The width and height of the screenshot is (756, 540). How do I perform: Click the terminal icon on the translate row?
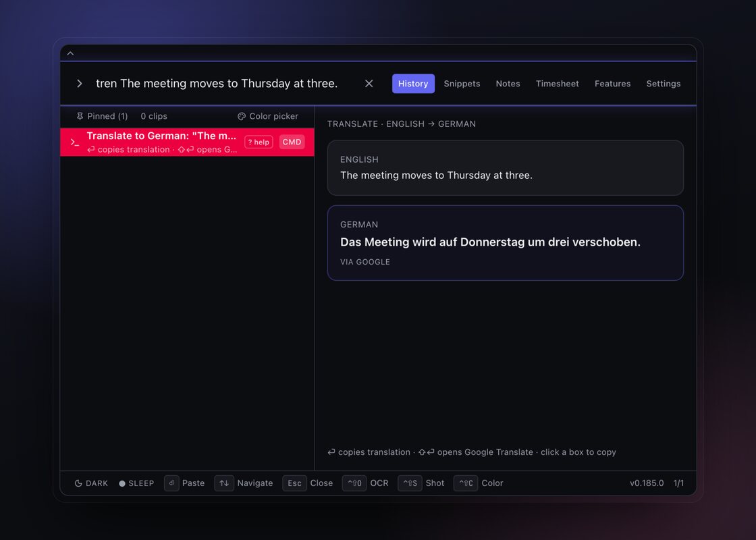[x=75, y=142]
